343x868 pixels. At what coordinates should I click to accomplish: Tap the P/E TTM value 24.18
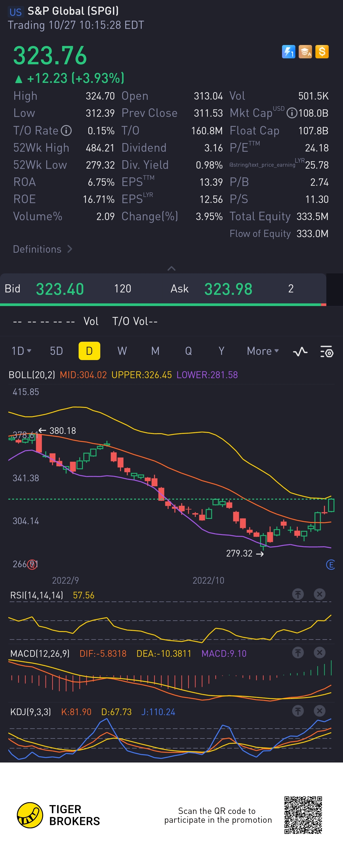pos(317,148)
